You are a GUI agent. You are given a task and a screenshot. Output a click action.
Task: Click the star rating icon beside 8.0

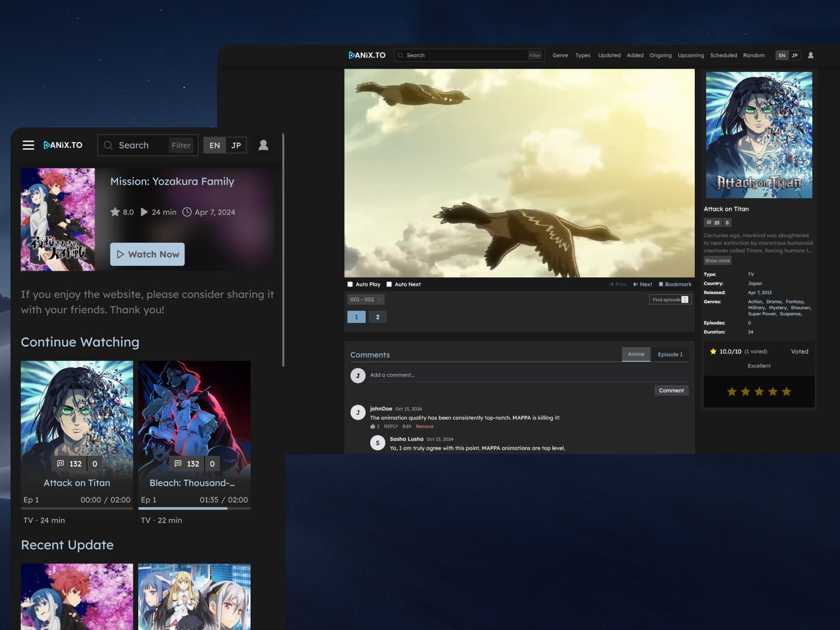coord(115,212)
